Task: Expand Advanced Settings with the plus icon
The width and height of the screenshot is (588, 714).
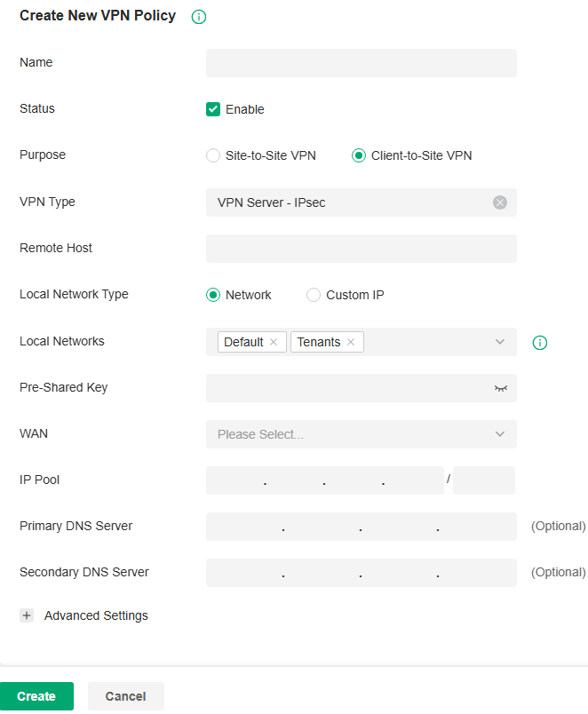Action: point(26,615)
